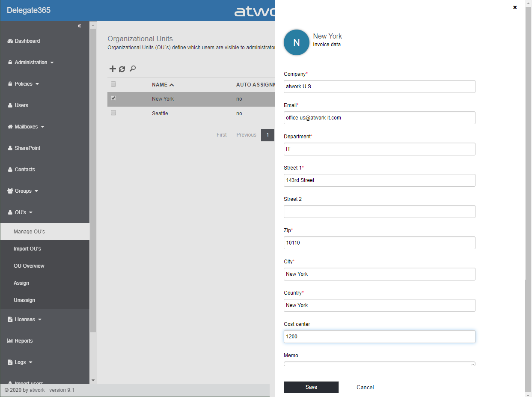Expand the Mailboxes menu
The image size is (532, 397).
click(x=42, y=127)
